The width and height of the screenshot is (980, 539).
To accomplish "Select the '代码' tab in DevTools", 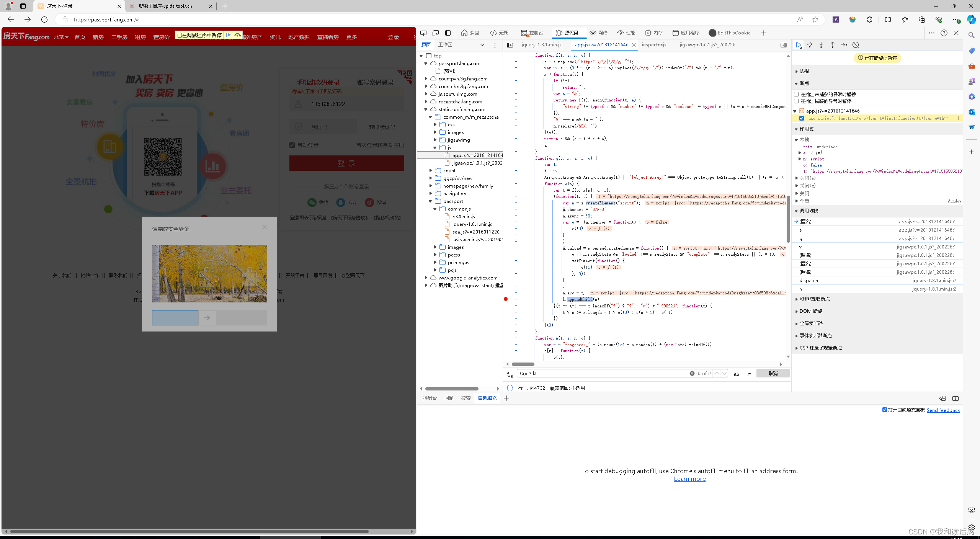I will point(569,33).
